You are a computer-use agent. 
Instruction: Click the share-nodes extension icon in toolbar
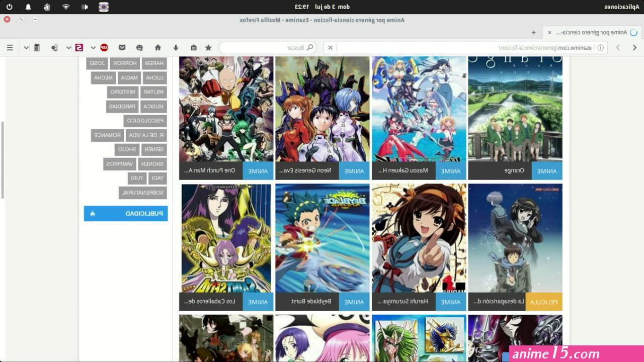[x=54, y=48]
